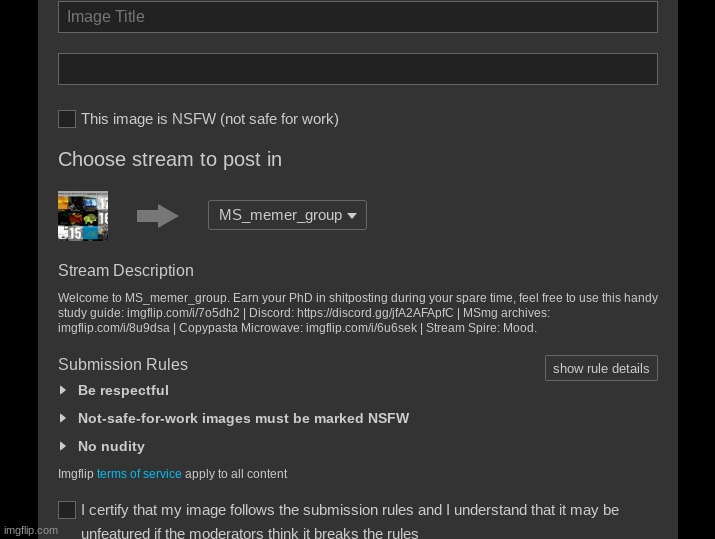Click the empty text field below Image Title
This screenshot has width=715, height=539.
(x=357, y=69)
